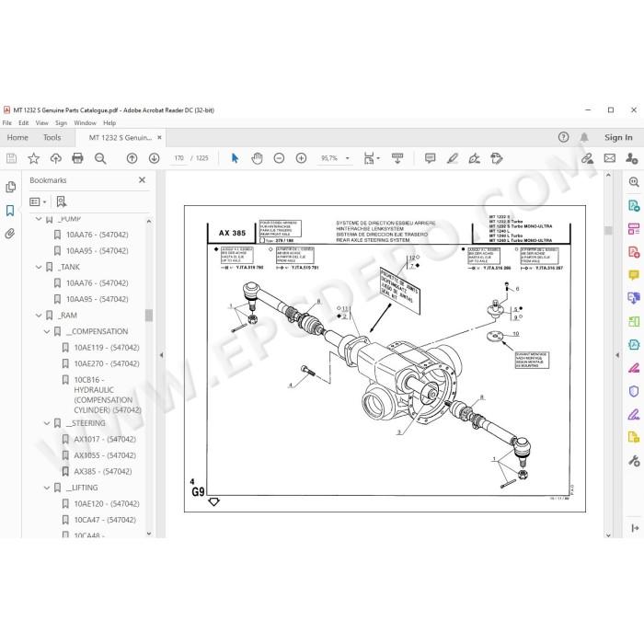Activate the Hand pan tool
This screenshot has height=644, width=644.
point(257,158)
